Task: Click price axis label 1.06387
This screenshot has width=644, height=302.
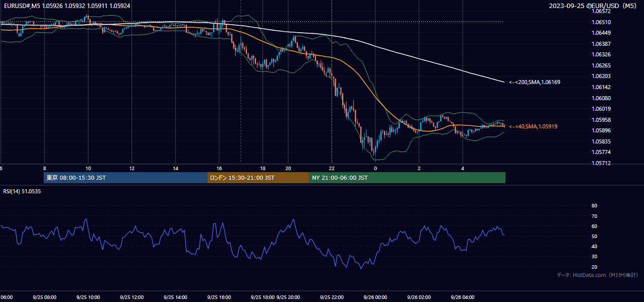Action: (601, 44)
